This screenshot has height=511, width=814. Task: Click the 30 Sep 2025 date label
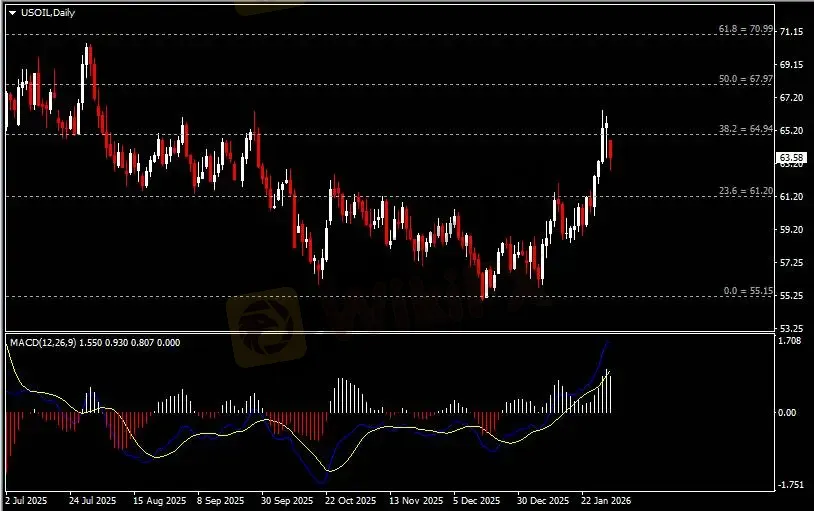tap(287, 501)
